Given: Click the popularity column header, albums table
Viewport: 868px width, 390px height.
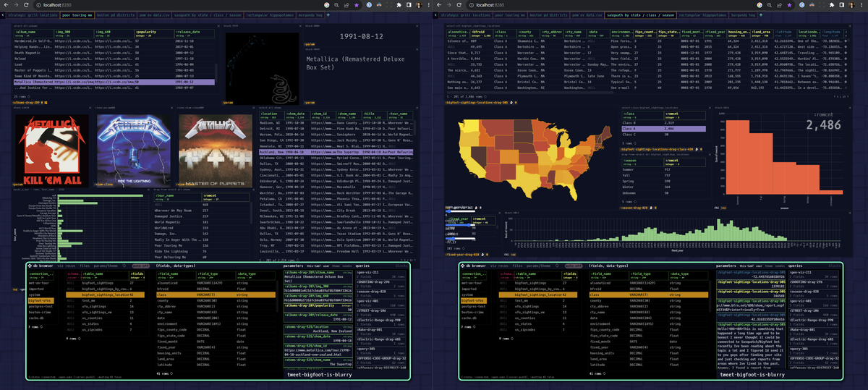Looking at the screenshot, I should tap(153, 33).
